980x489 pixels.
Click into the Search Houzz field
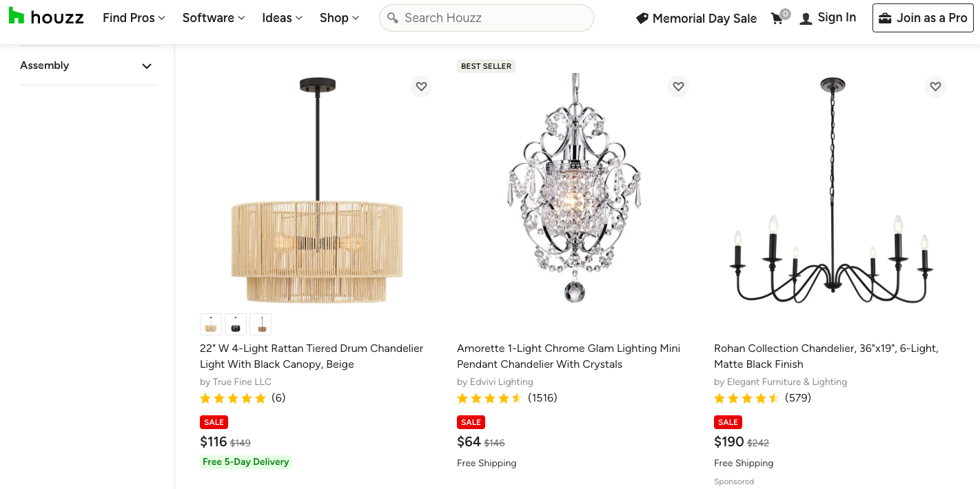pyautogui.click(x=493, y=18)
